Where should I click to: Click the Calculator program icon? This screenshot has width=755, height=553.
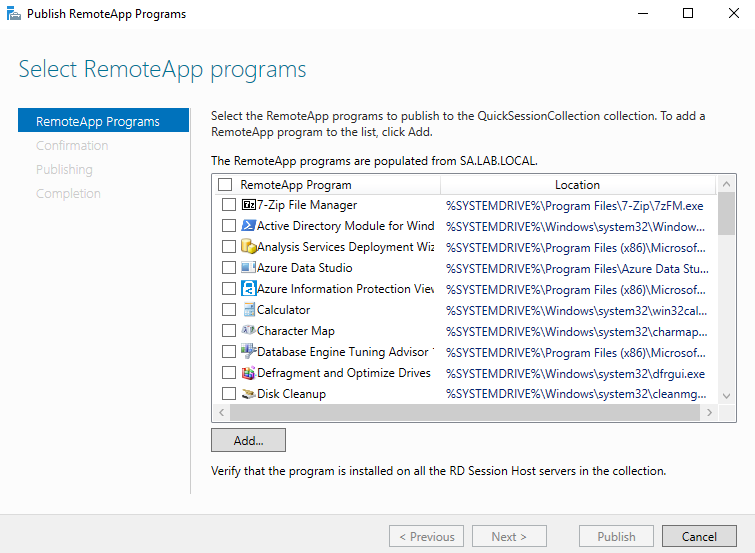pos(249,310)
